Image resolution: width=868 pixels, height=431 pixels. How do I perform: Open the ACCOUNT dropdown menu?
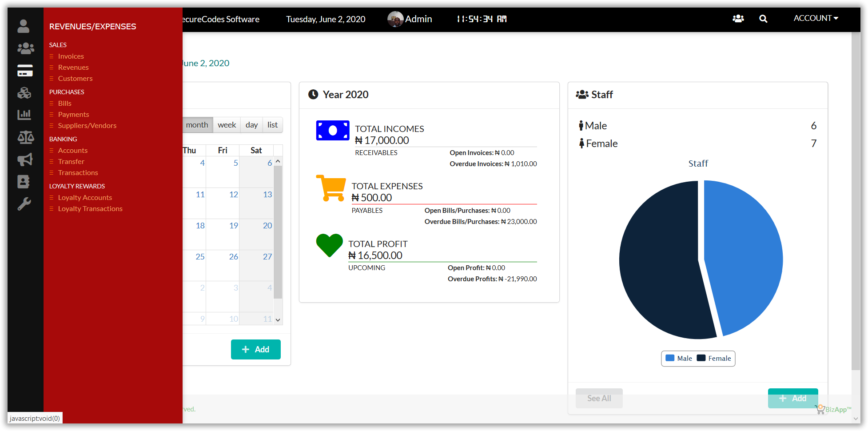coord(816,18)
